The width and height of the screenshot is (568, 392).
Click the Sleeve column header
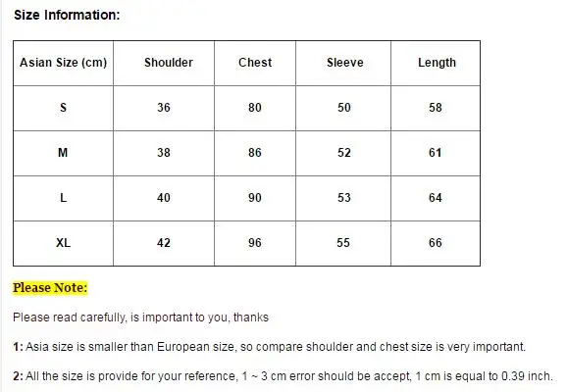click(x=345, y=63)
